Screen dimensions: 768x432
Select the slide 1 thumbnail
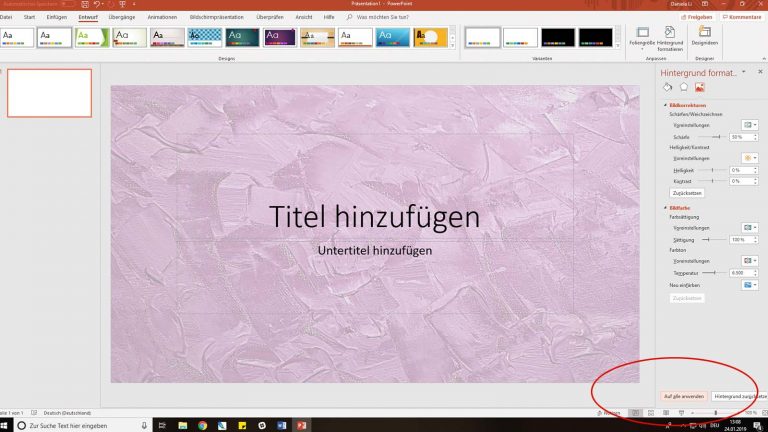49,93
